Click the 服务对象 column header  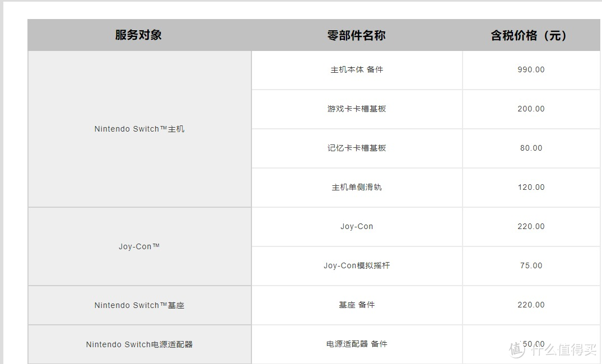[x=139, y=35]
